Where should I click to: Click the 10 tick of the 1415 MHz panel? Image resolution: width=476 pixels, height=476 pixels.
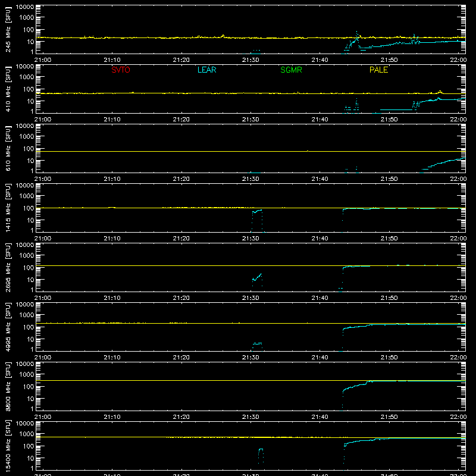[30, 220]
